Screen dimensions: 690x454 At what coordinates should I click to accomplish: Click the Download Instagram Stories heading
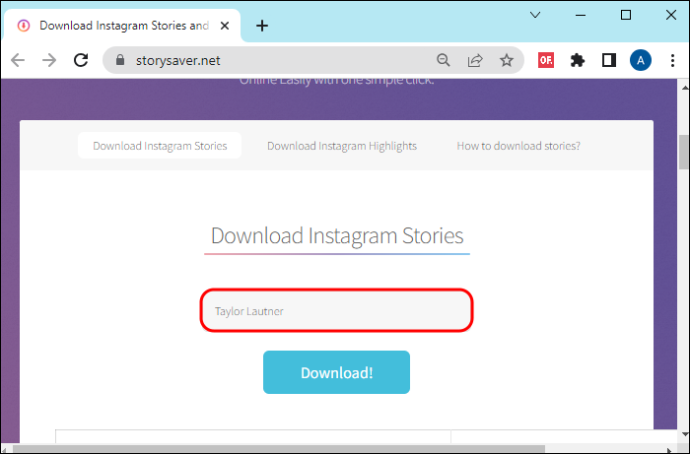337,236
